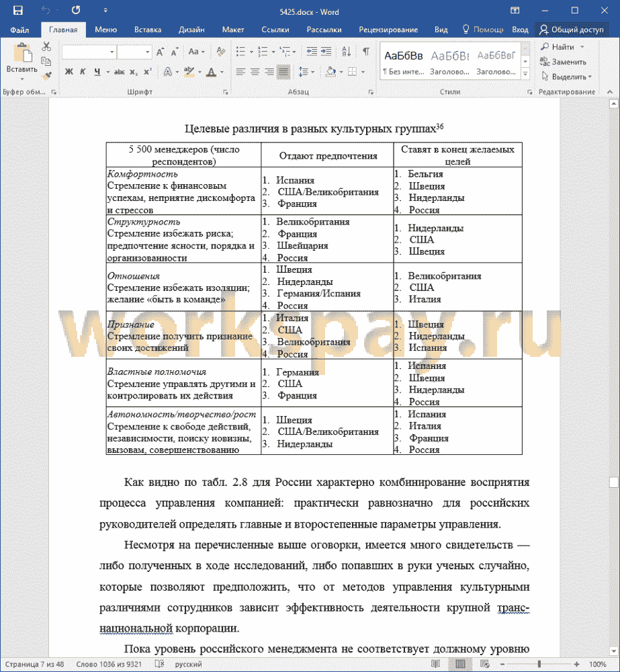Open Ribbon Display Options icon in title bar
This screenshot has width=620, height=672.
[x=515, y=10]
